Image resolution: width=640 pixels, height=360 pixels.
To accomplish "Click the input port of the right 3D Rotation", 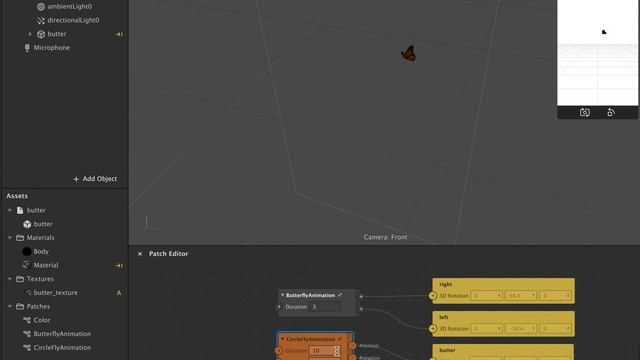I will 433,296.
